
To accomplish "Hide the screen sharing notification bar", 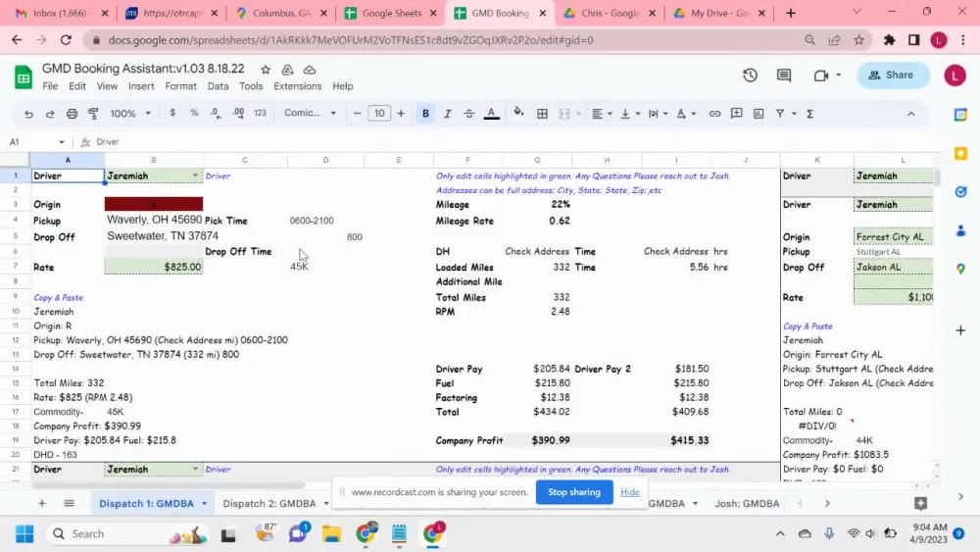I will click(630, 492).
